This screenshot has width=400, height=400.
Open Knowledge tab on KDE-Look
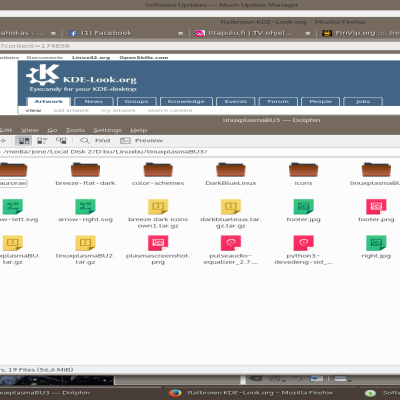[x=186, y=101]
